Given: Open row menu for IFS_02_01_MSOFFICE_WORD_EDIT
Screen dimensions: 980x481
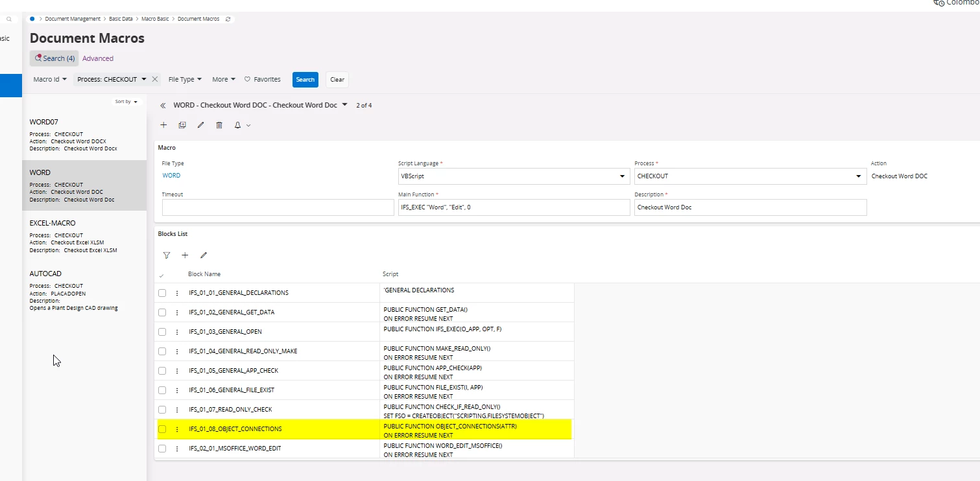Looking at the screenshot, I should [177, 449].
